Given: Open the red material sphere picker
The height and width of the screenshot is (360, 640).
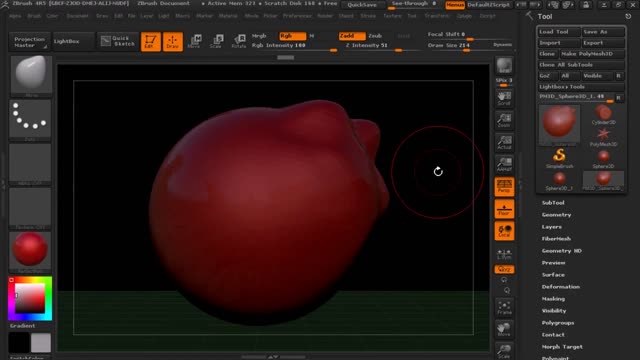Looking at the screenshot, I should pyautogui.click(x=30, y=252).
